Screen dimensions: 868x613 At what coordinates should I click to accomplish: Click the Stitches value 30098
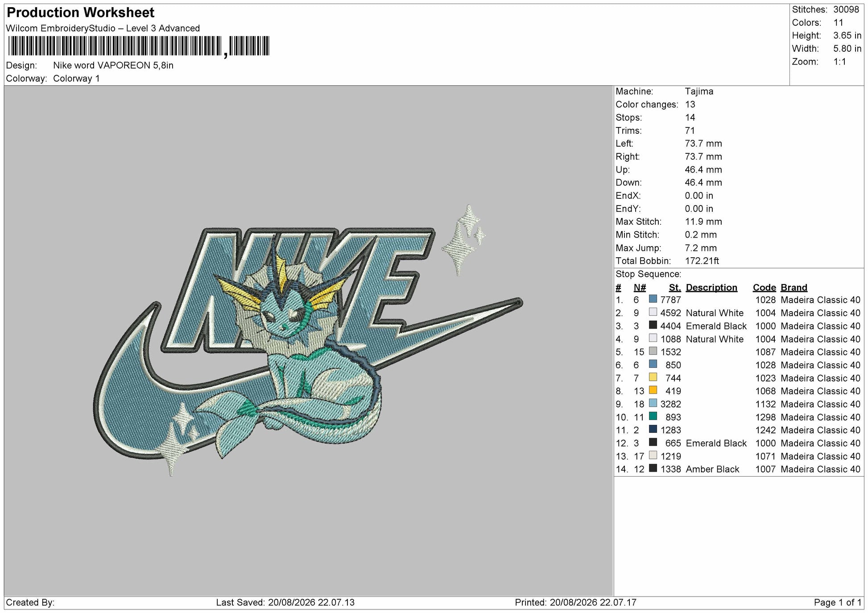tap(846, 10)
